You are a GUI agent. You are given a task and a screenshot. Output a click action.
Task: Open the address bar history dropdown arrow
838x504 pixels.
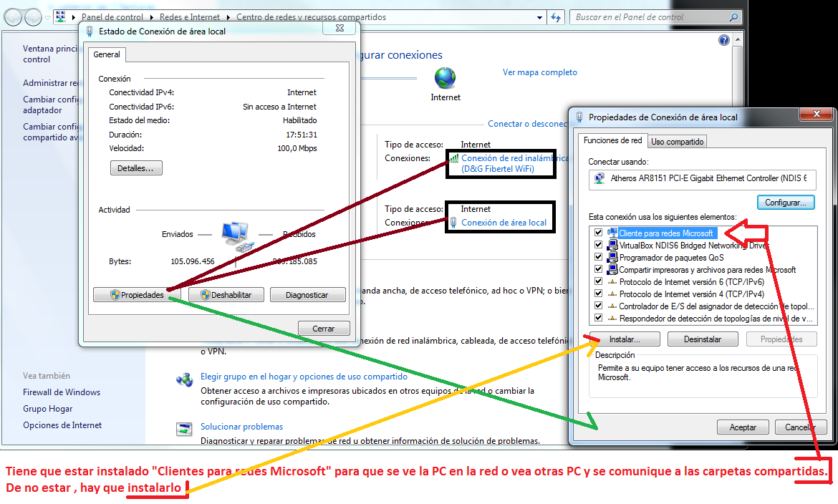(539, 17)
